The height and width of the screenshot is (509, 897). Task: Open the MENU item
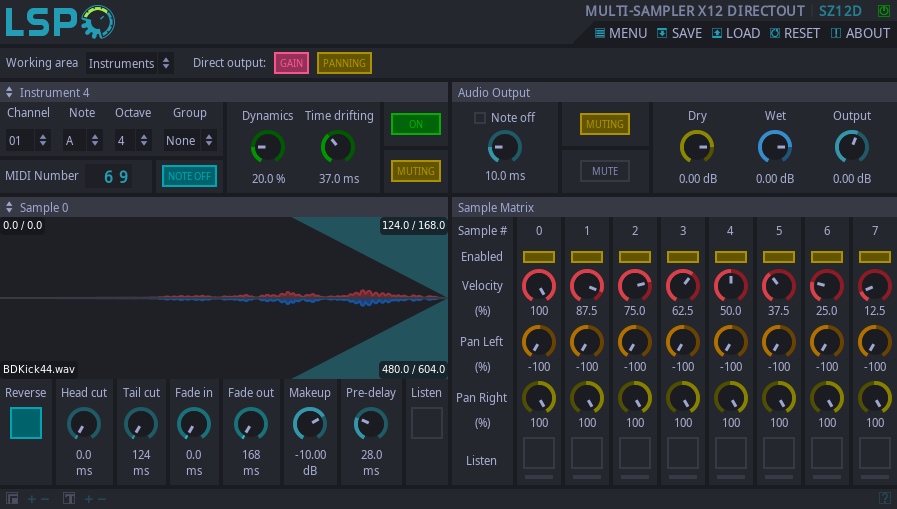click(621, 33)
